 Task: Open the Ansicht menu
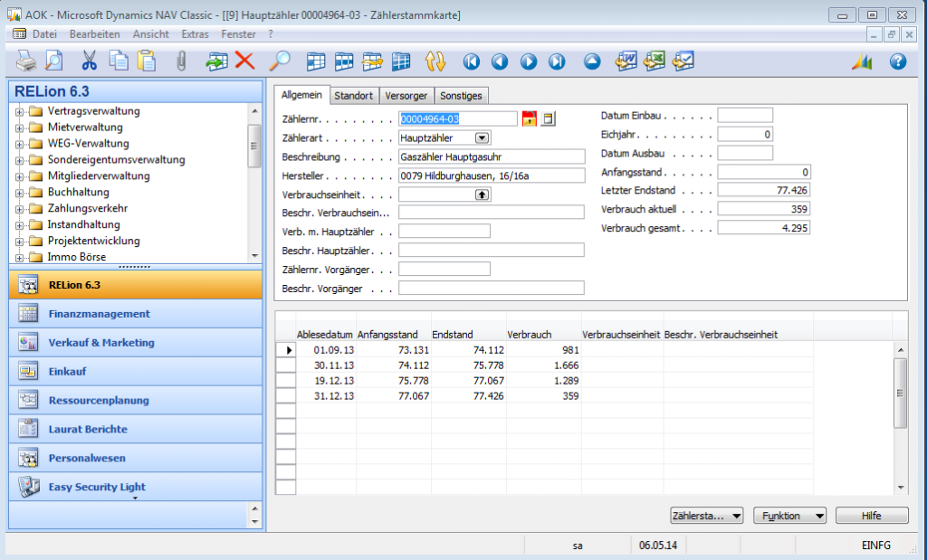(151, 34)
